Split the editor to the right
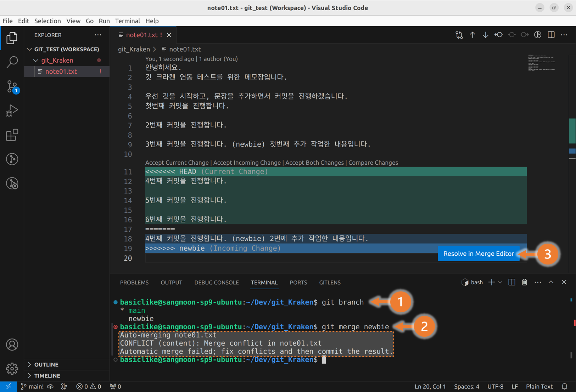This screenshot has height=392, width=576. (551, 35)
